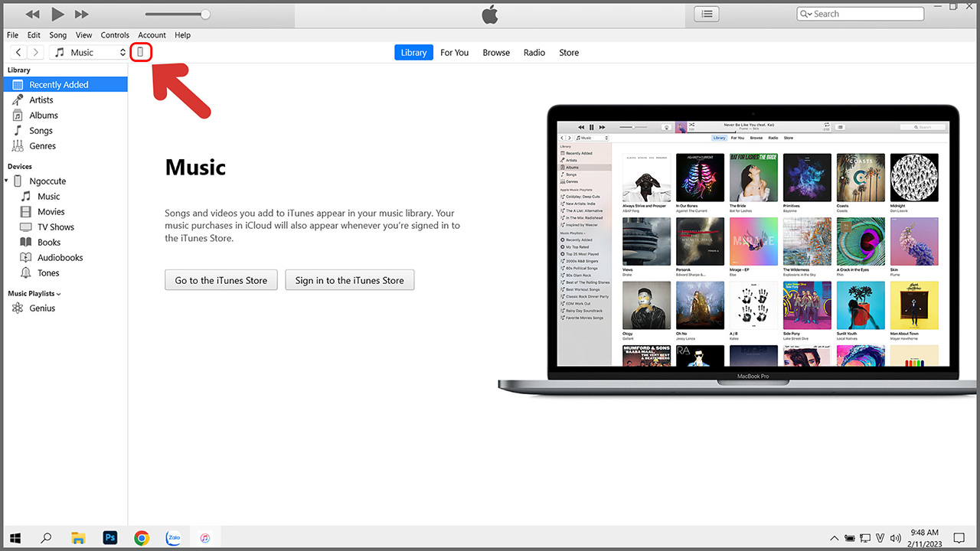The width and height of the screenshot is (980, 551).
Task: Open the list view icon near search
Action: tap(706, 14)
